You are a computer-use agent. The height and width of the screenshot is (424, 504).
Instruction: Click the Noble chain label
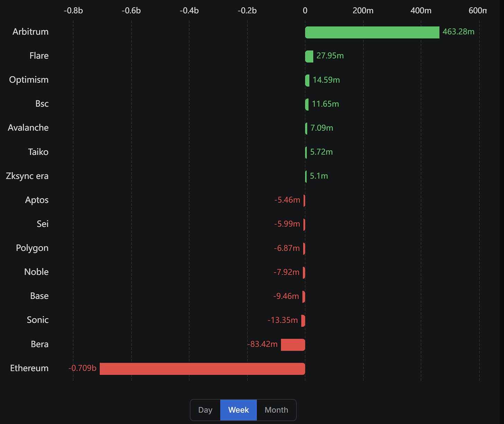[36, 272]
